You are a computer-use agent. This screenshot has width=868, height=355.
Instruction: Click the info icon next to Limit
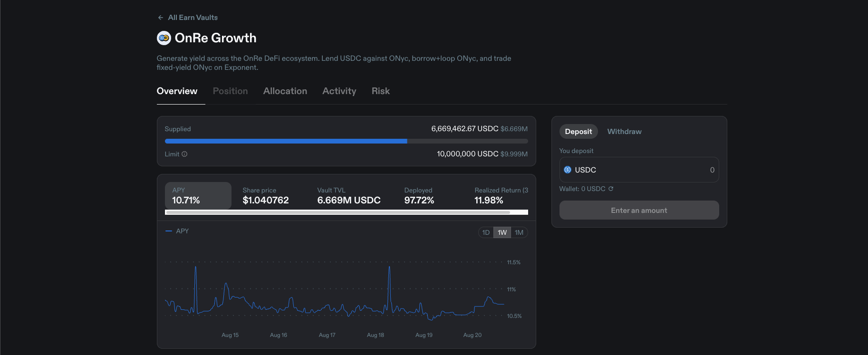184,154
